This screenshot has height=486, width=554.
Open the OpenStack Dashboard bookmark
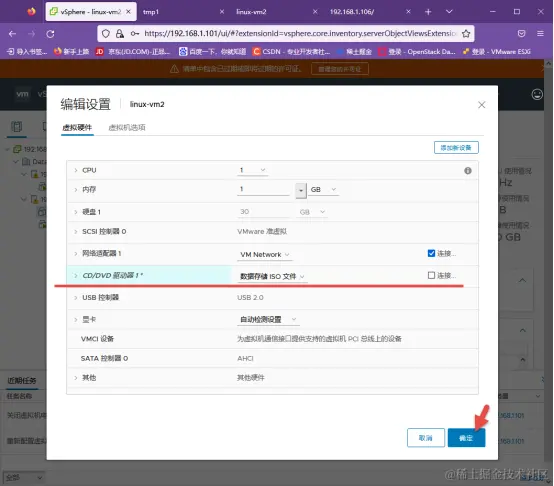click(417, 52)
